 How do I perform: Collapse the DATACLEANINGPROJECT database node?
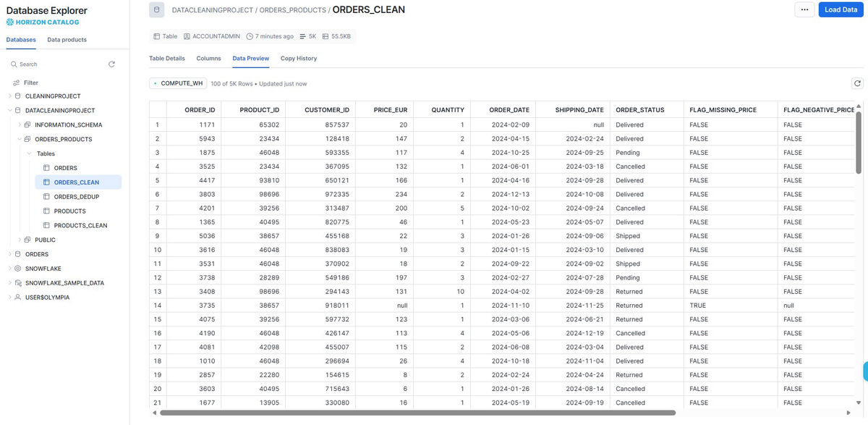(x=10, y=111)
